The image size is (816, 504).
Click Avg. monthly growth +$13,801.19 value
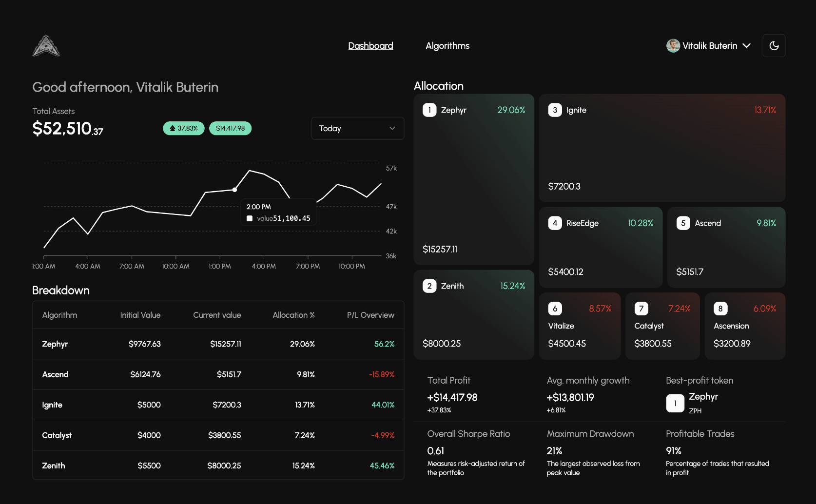[x=570, y=397]
